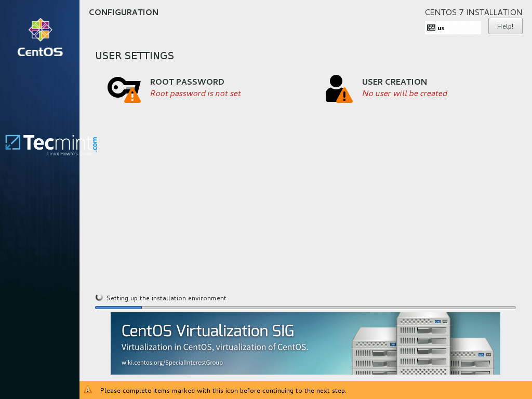Viewport: 532px width, 399px height.
Task: Click the installation progress bar
Action: click(x=305, y=307)
